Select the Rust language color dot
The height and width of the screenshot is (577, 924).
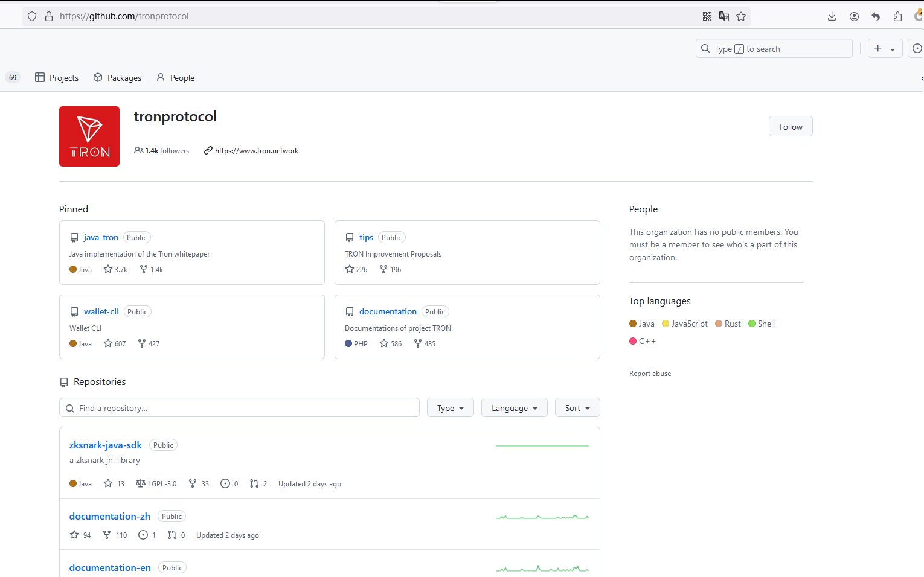point(719,324)
